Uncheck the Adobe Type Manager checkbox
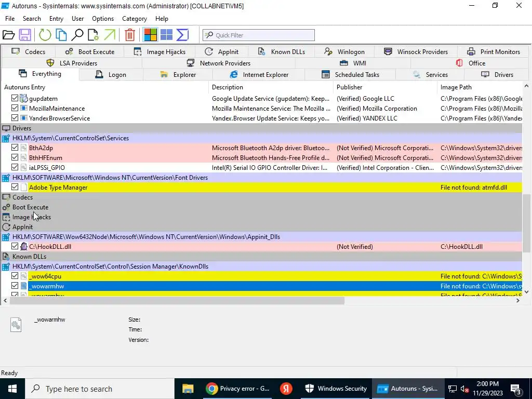Screen dimensions: 532x399 15,187
